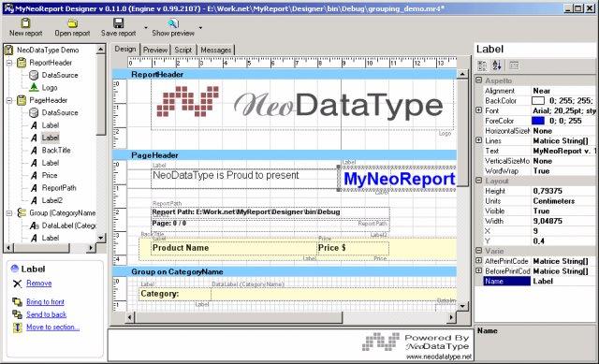
Task: Switch to the Design tab
Action: point(125,50)
